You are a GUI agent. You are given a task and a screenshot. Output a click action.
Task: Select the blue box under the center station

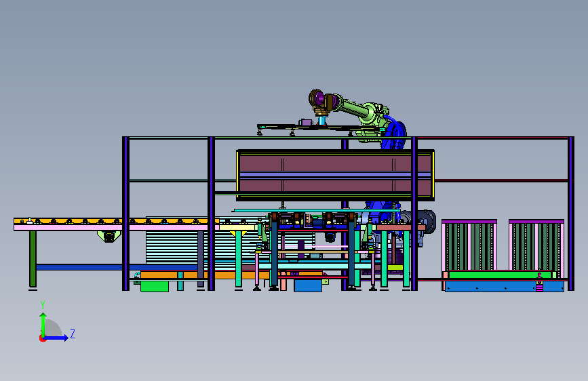[x=308, y=286]
